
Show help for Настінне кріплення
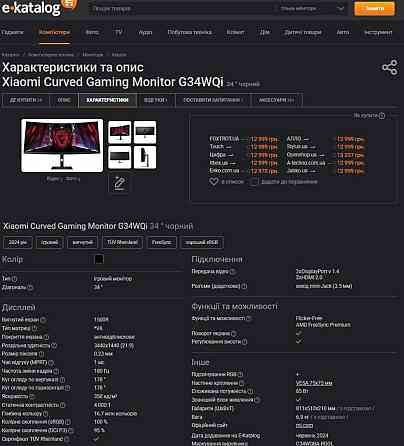coord(242,383)
